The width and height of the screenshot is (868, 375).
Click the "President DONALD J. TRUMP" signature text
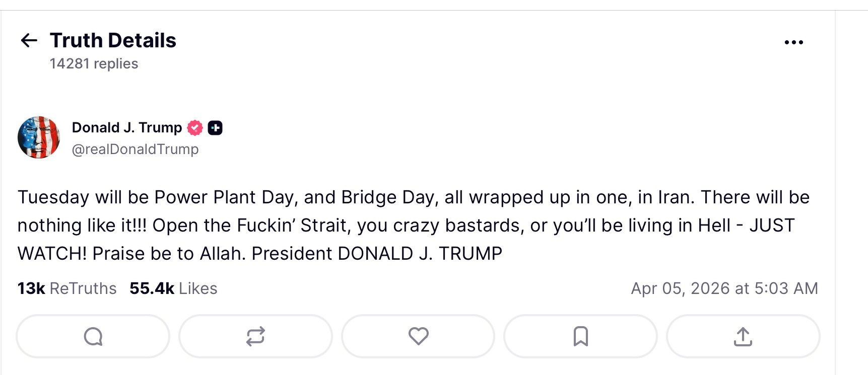377,254
